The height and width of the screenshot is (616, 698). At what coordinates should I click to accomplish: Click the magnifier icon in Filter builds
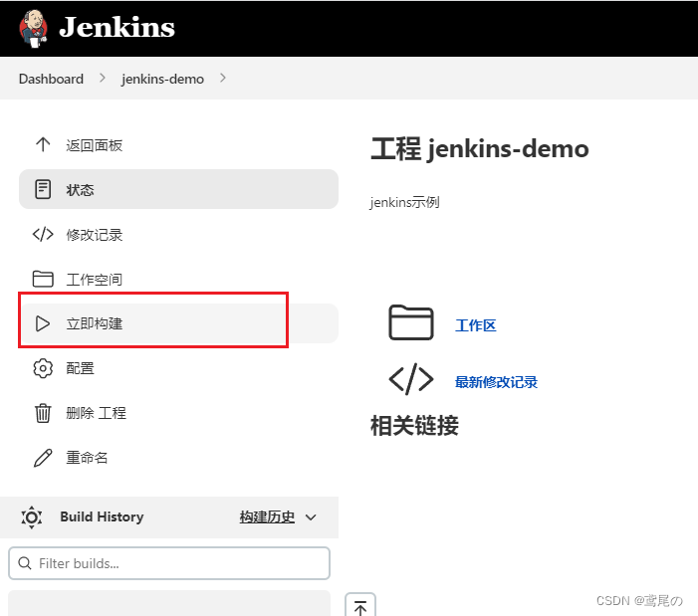25,563
